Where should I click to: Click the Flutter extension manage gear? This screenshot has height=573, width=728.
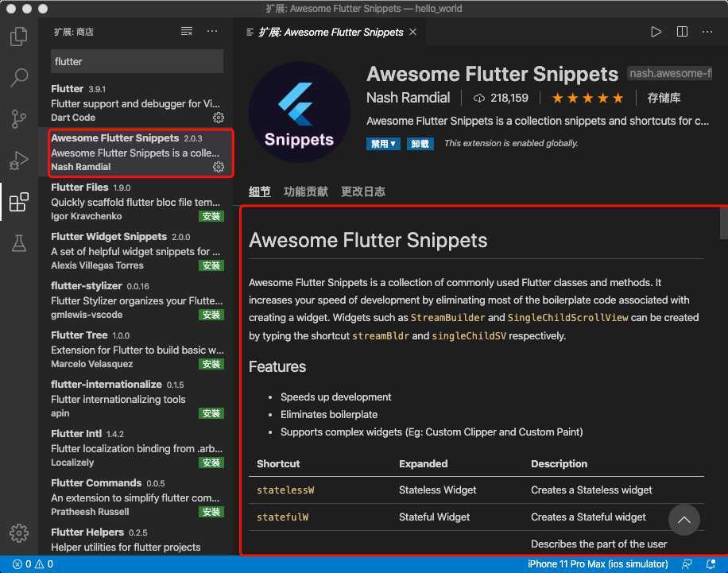[219, 118]
